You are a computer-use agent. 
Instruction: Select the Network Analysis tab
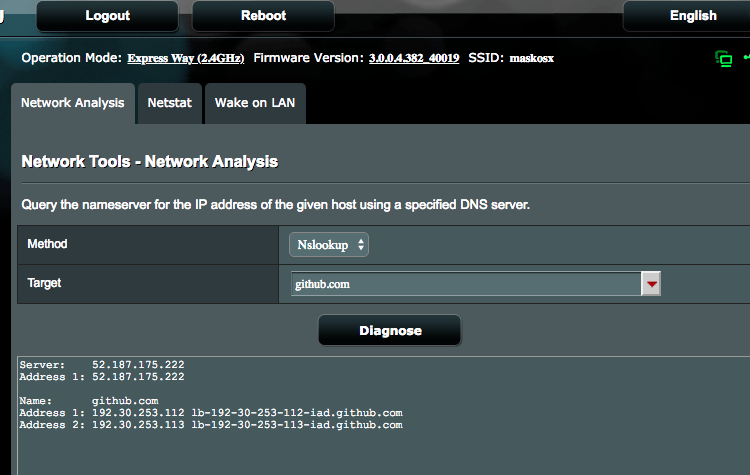[x=72, y=103]
